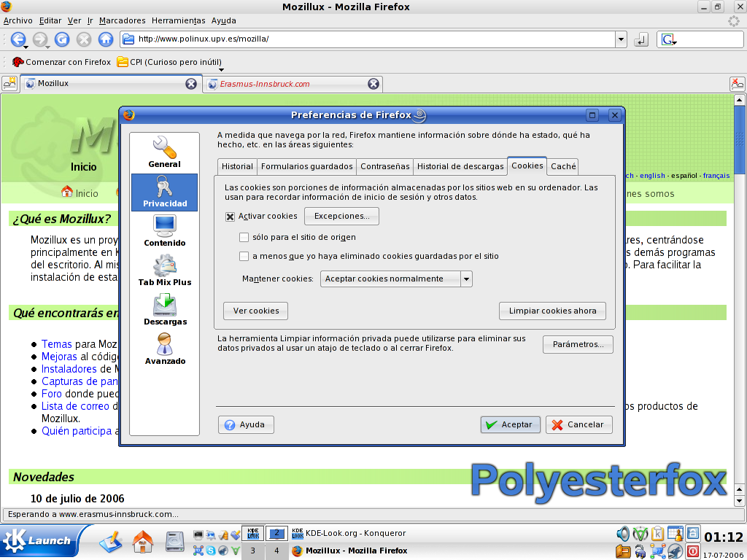Open the home folder icon in KDE panel

[142, 542]
